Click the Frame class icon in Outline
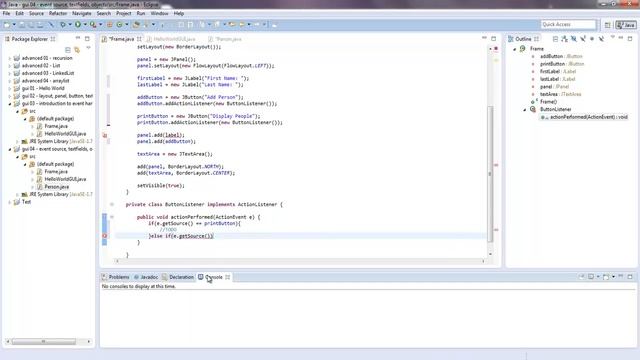The image size is (640, 360). (522, 49)
